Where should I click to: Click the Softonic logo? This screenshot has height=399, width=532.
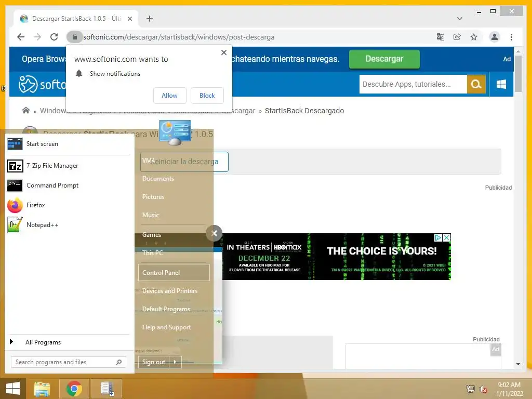coord(42,84)
